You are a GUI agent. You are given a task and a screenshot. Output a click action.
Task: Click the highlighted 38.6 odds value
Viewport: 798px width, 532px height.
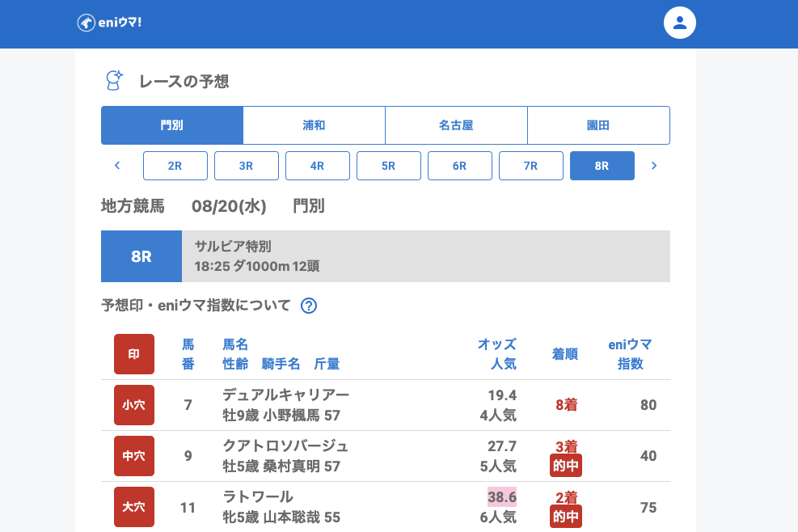(x=501, y=496)
